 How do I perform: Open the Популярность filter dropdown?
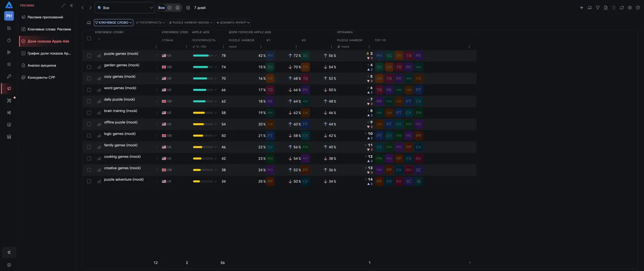click(x=151, y=22)
